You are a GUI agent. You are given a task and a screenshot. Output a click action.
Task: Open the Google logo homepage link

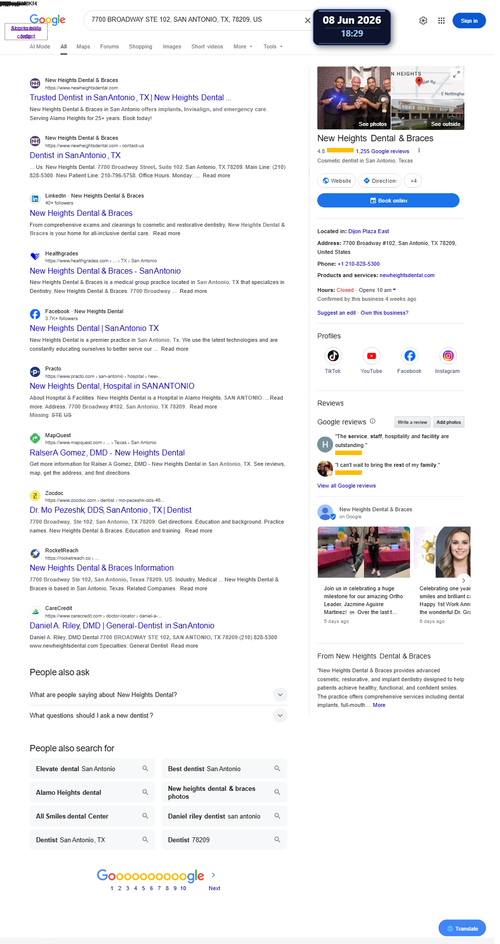(x=48, y=20)
